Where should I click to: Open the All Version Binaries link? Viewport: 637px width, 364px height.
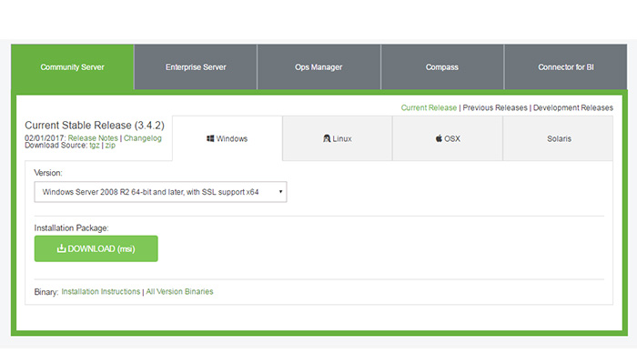179,292
